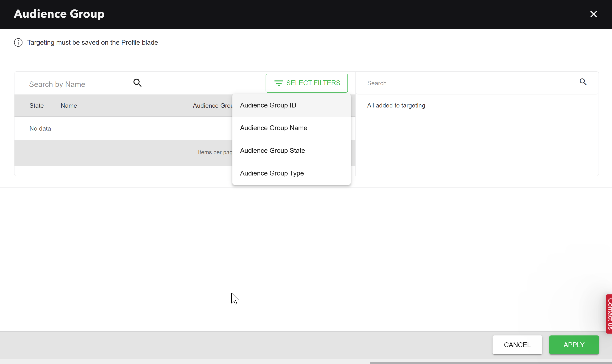Click the State column header

(x=37, y=105)
